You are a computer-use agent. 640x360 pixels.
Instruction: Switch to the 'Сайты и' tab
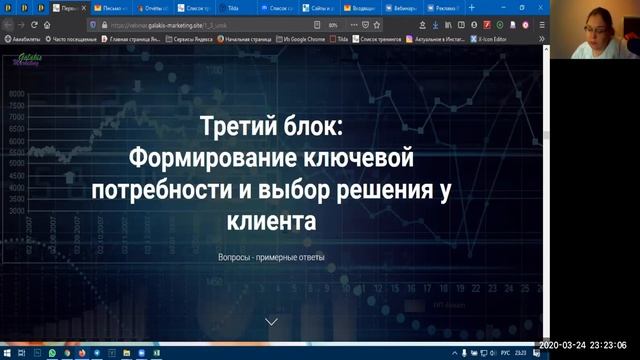tap(319, 8)
